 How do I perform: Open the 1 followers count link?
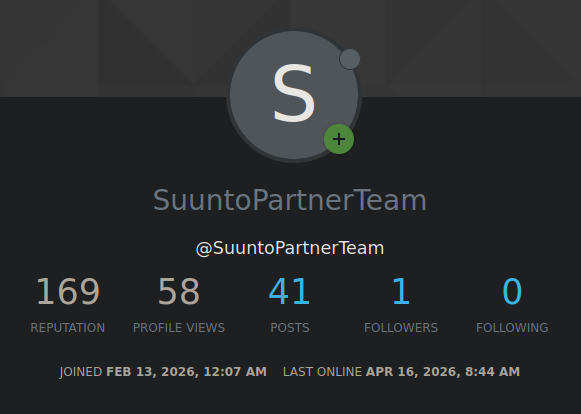click(401, 291)
